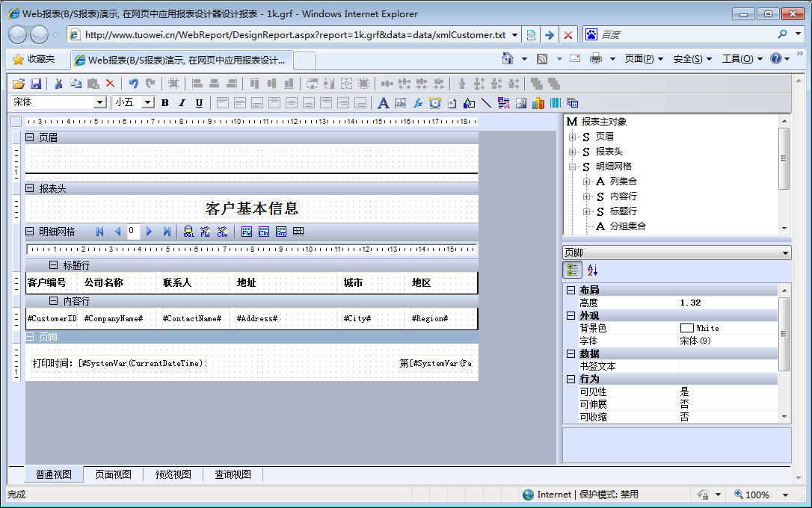Click the red X delete icon in toolbar
This screenshot has width=812, height=508.
[x=110, y=84]
